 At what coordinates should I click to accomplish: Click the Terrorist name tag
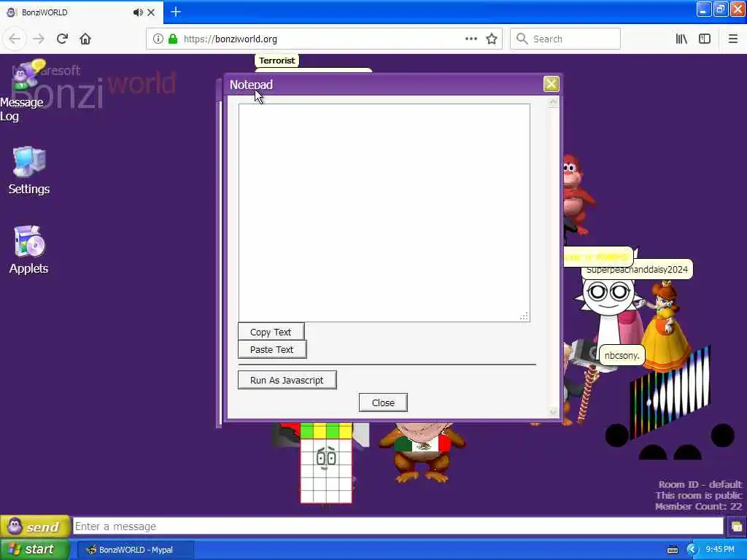pos(276,61)
